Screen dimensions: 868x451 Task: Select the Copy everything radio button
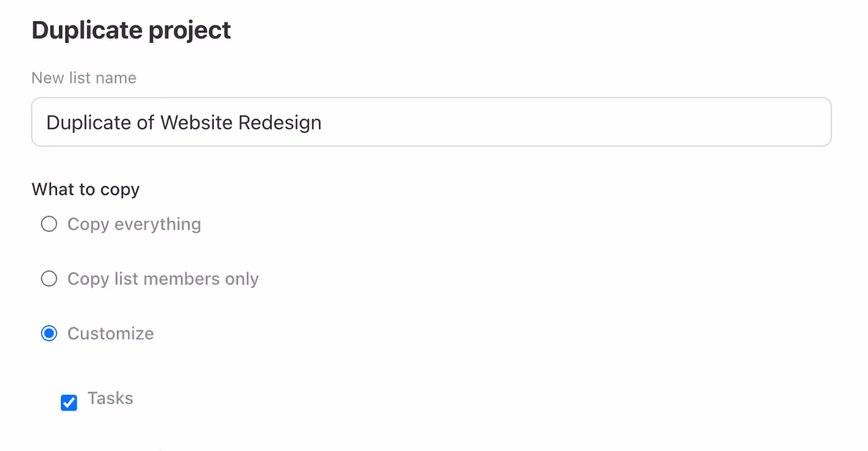(49, 224)
